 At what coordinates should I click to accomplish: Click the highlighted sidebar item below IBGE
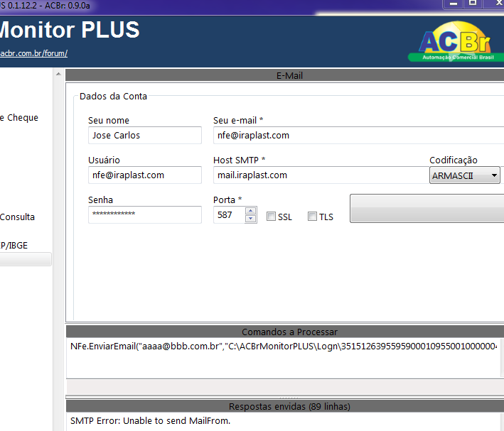pos(26,259)
